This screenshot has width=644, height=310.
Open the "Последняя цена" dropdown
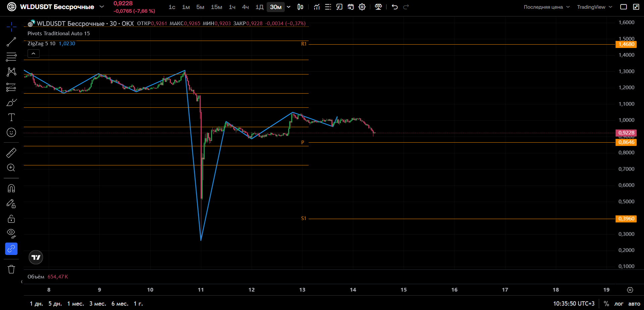point(547,7)
